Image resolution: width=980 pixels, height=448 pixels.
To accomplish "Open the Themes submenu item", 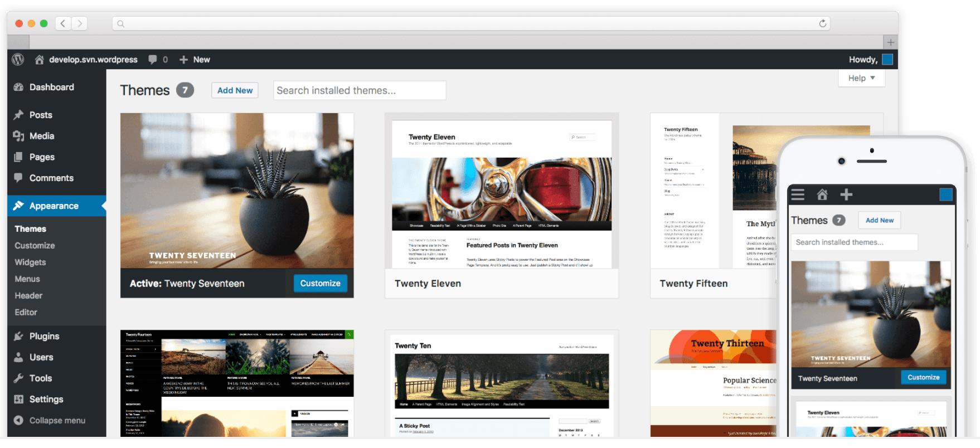I will tap(31, 229).
